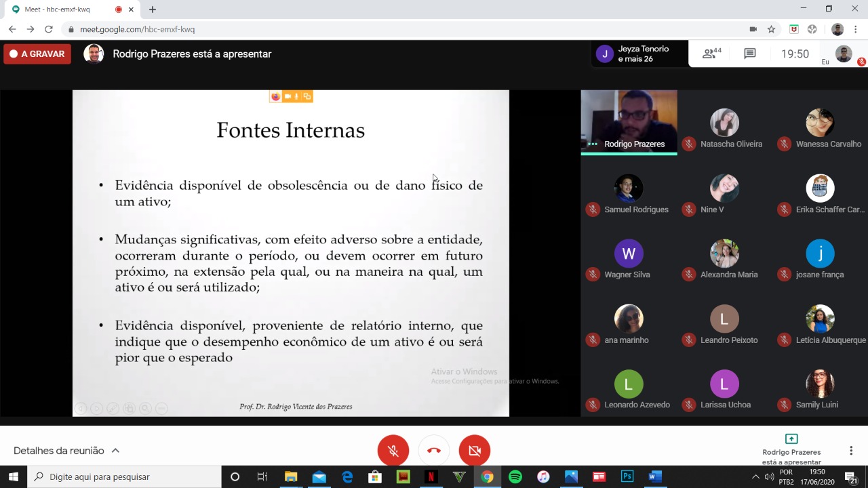868x488 pixels.
Task: Hang up the call
Action: (434, 451)
